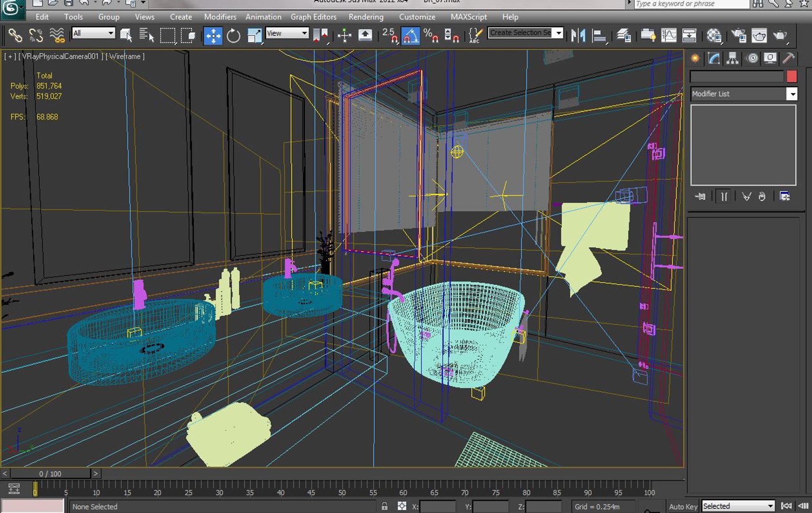Open the Select by Name list
Viewport: 812px width, 513px height.
[x=146, y=35]
